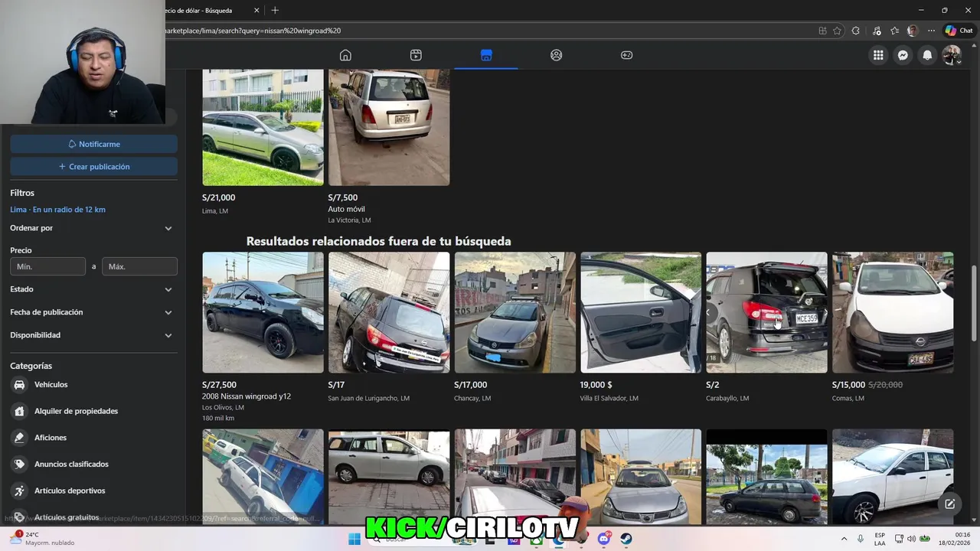Screen dimensions: 980x551
Task: Open Discord from the taskbar
Action: 603,539
